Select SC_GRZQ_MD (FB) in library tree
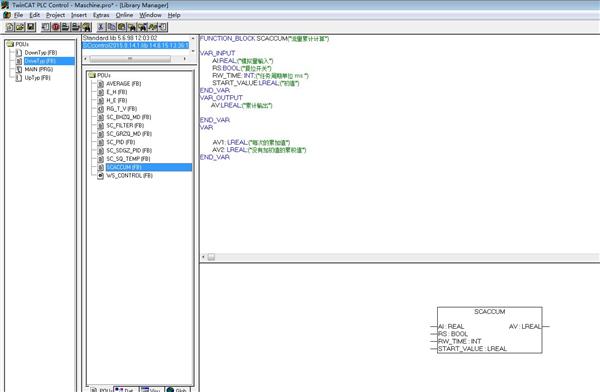Image resolution: width=600 pixels, height=392 pixels. point(129,134)
